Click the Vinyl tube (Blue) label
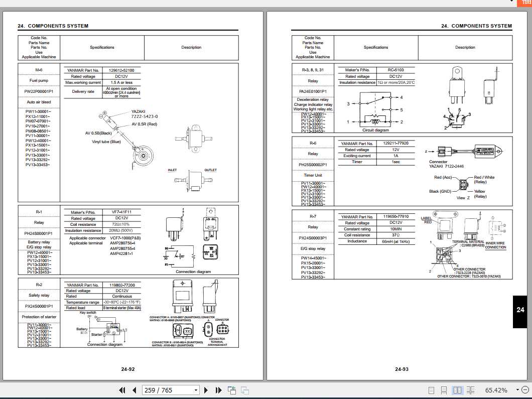 (x=106, y=142)
